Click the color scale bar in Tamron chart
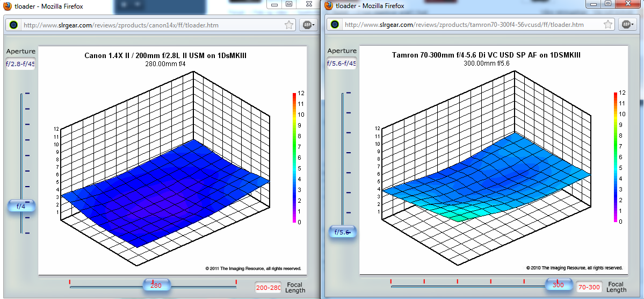This screenshot has height=299, width=644. (615, 158)
